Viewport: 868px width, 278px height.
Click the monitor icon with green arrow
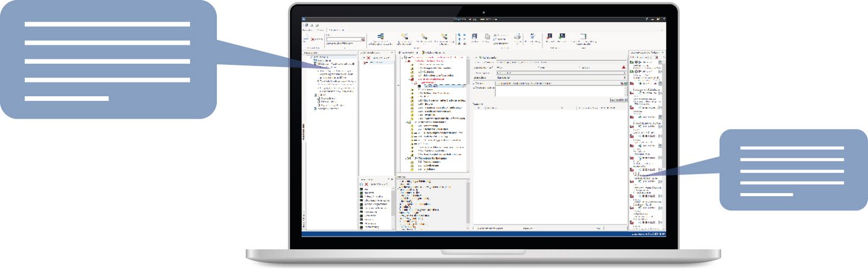point(562,36)
